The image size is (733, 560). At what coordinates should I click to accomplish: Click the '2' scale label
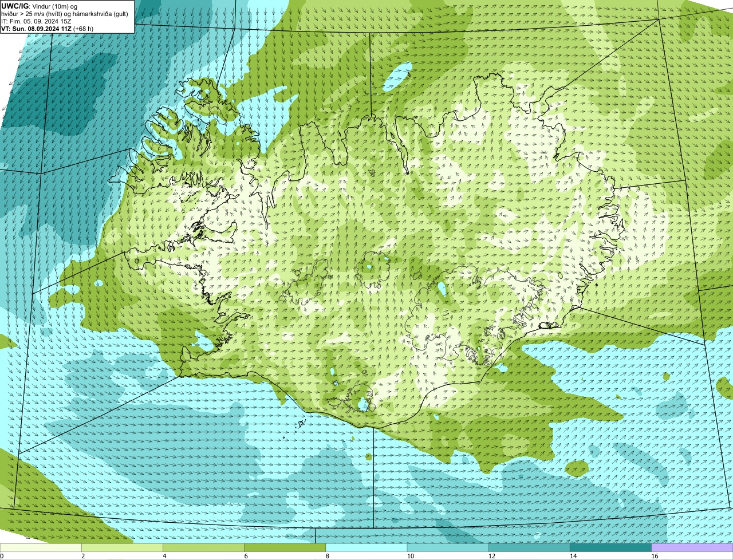pyautogui.click(x=83, y=556)
